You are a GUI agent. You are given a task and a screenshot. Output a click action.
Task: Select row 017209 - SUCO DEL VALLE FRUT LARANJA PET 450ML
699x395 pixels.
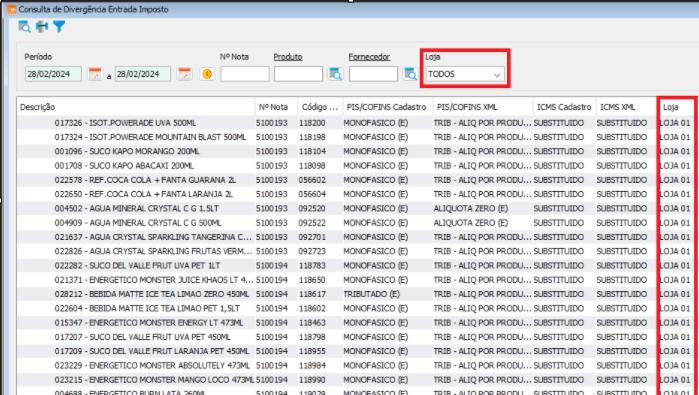[356, 351]
